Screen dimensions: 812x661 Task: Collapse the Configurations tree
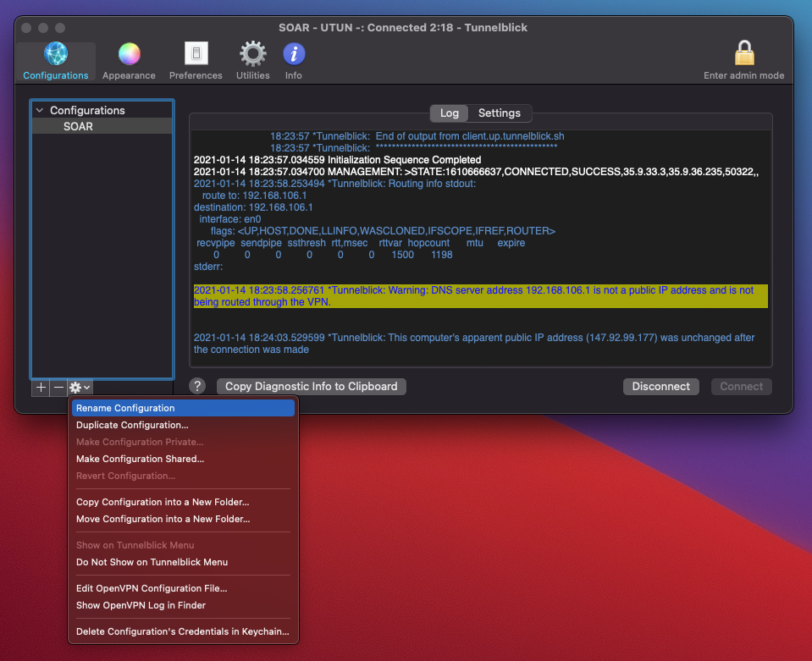[x=39, y=110]
